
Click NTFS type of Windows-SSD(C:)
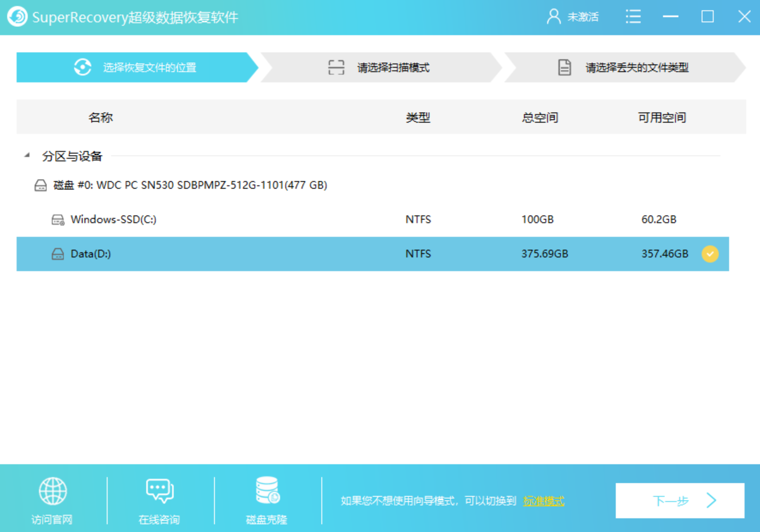418,220
